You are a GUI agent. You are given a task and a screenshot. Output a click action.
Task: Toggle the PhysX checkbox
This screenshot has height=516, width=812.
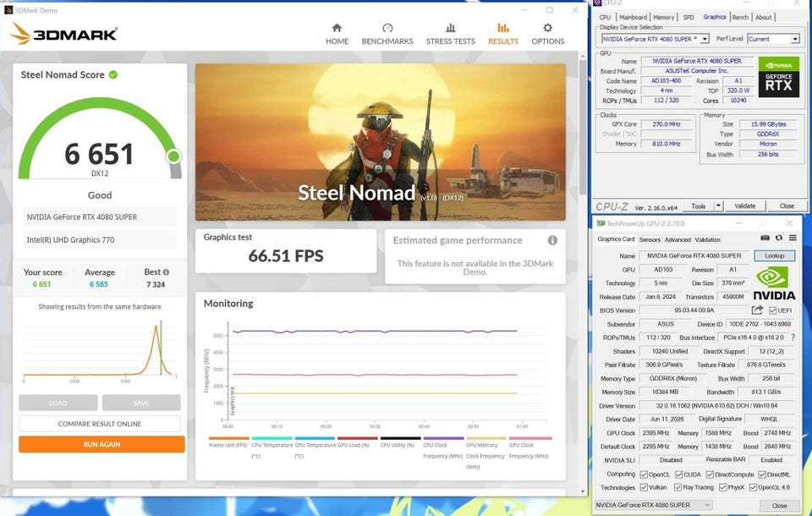[x=723, y=487]
